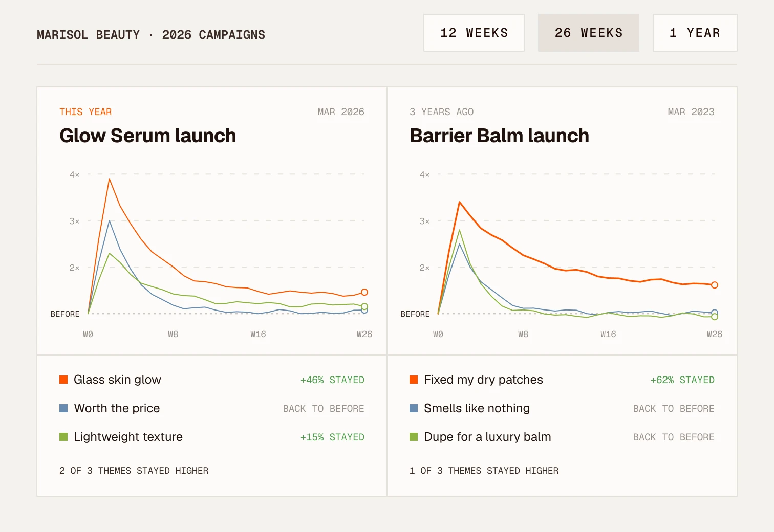The height and width of the screenshot is (532, 774).
Task: Select the Worth the price theme label
Action: [117, 408]
